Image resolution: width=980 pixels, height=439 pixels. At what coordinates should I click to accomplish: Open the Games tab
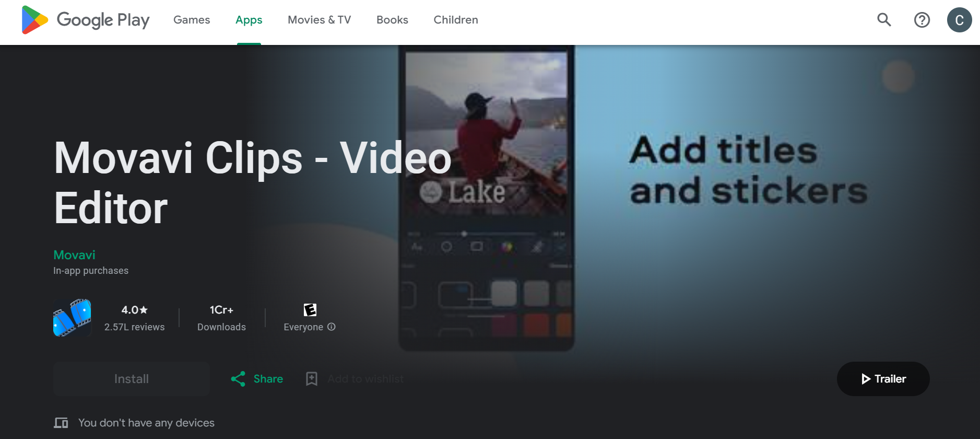[192, 20]
